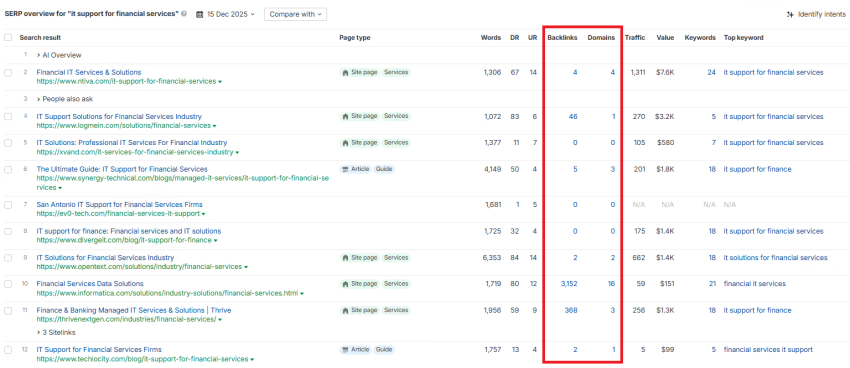Viewport: 850px width, 368px height.
Task: Check the box for opentext.com result
Action: point(8,258)
